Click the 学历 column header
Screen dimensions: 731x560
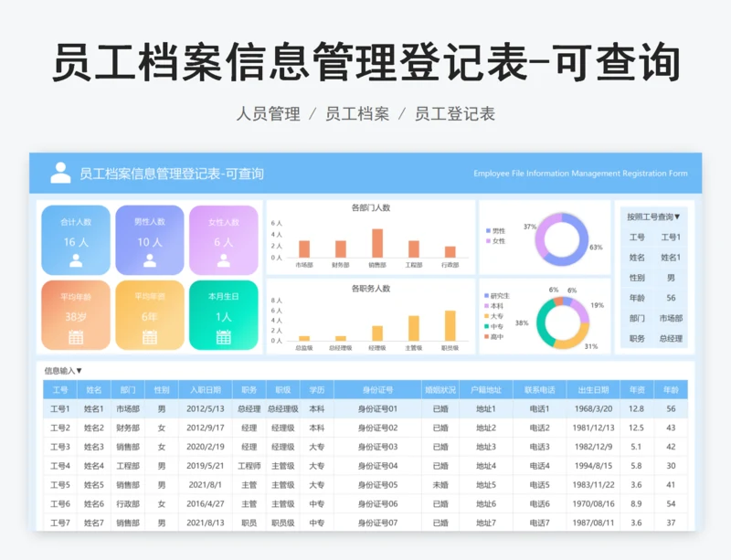[316, 390]
